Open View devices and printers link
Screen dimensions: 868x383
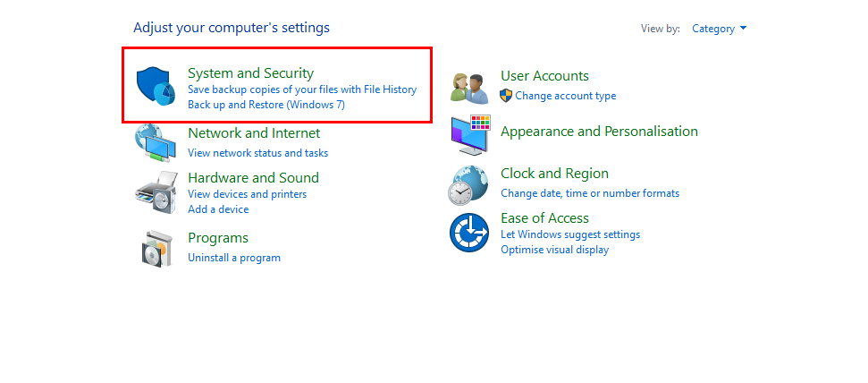point(247,194)
